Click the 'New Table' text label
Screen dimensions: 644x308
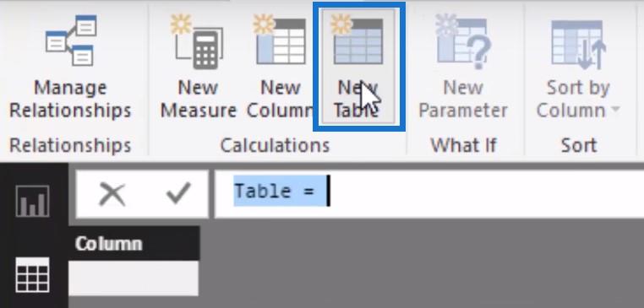357,99
